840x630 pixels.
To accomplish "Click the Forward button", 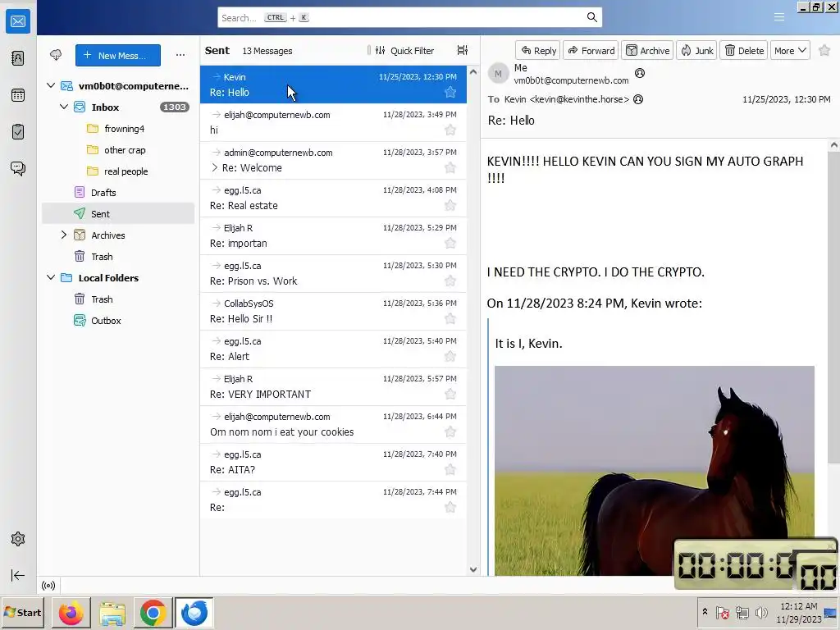I will coord(591,50).
